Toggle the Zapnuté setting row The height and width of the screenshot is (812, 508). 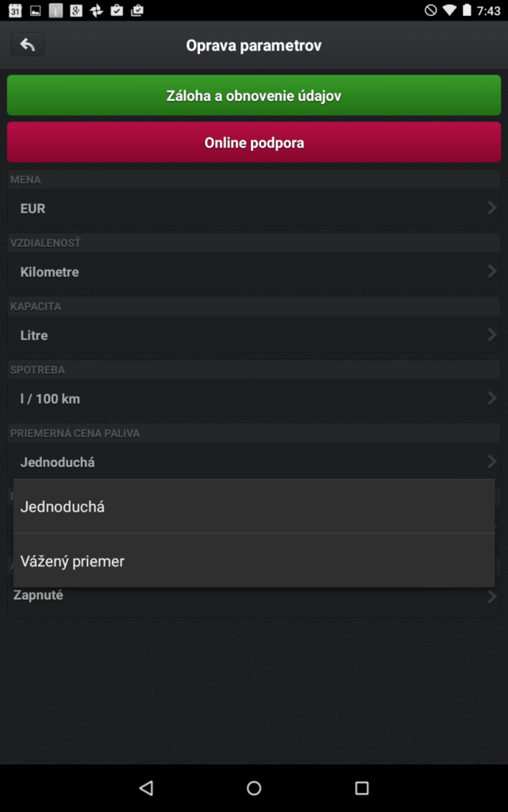[254, 596]
